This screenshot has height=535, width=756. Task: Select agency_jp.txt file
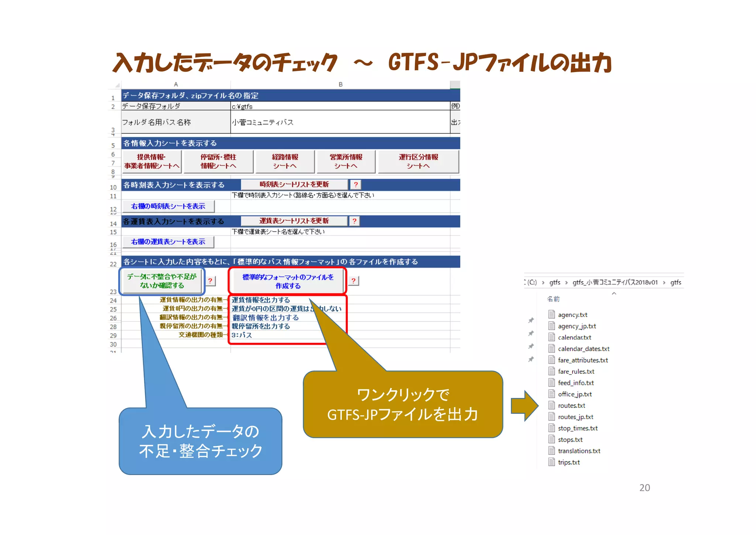tap(577, 326)
